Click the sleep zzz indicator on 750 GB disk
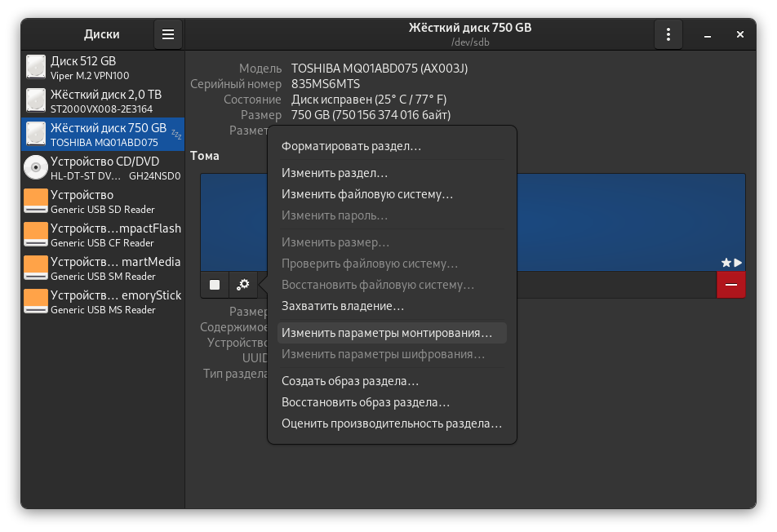The height and width of the screenshot is (532, 777). pos(176,135)
